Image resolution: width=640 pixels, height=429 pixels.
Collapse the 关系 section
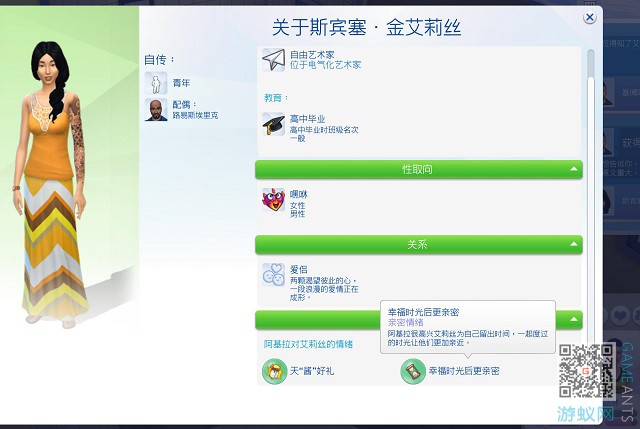click(574, 244)
